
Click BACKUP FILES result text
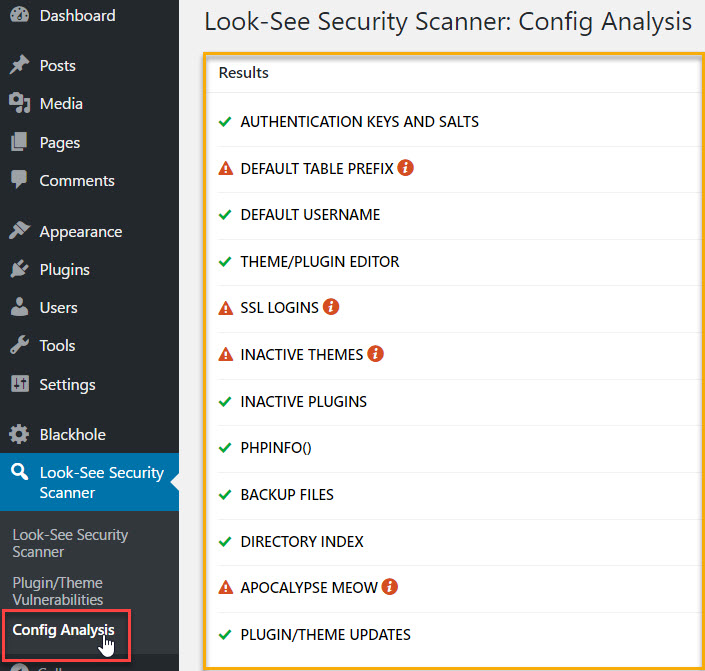tap(287, 494)
